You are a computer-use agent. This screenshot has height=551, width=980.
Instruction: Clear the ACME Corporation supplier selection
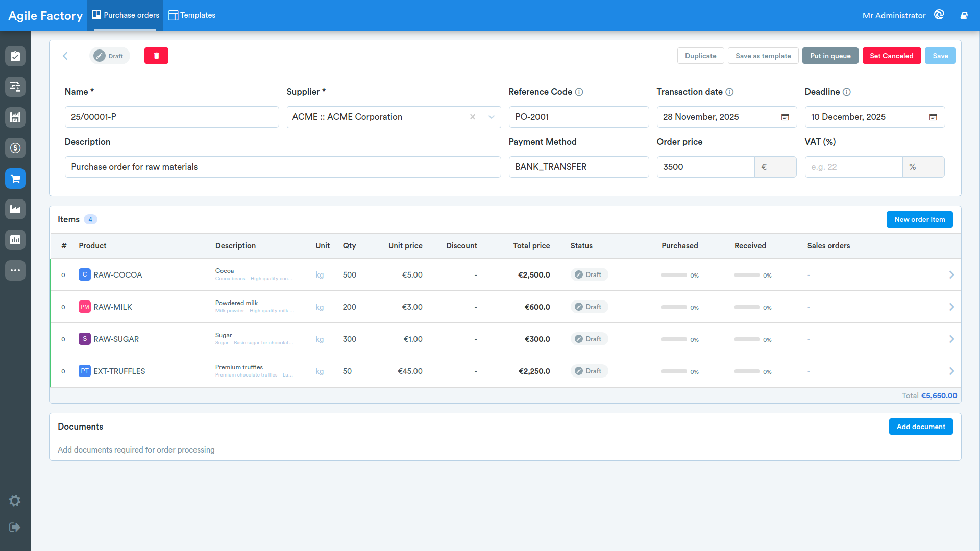tap(473, 117)
